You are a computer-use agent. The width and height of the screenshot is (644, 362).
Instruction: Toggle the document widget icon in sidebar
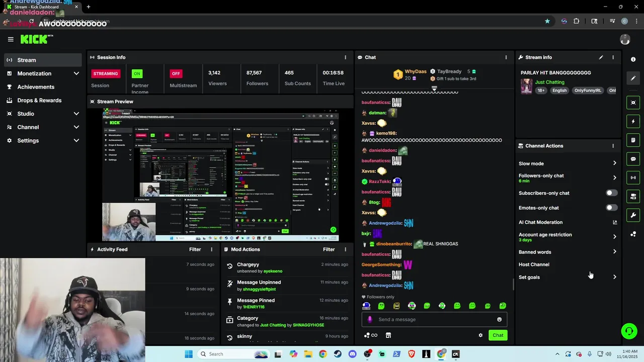[x=633, y=140]
